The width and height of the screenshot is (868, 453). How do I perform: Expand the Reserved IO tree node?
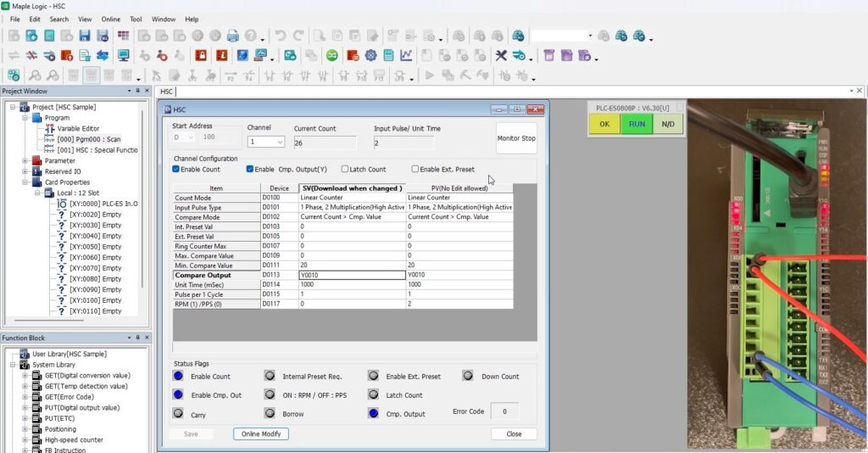[25, 171]
